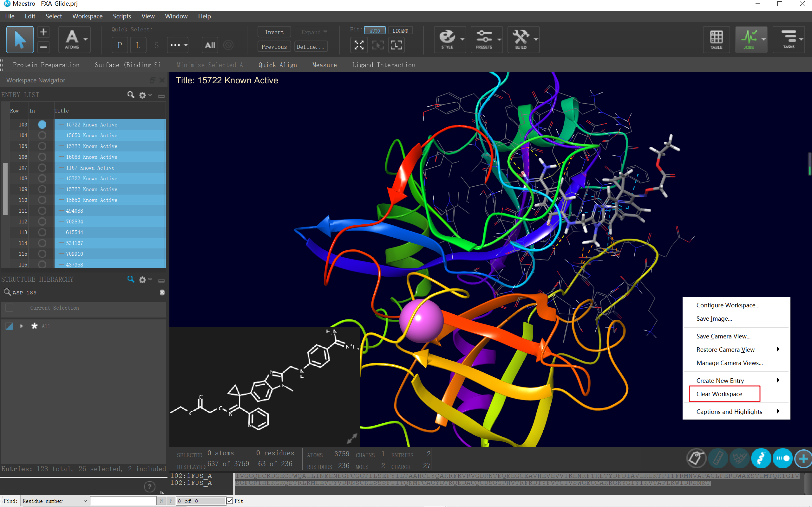812x507 pixels.
Task: Open the Style tool palette
Action: pyautogui.click(x=447, y=39)
